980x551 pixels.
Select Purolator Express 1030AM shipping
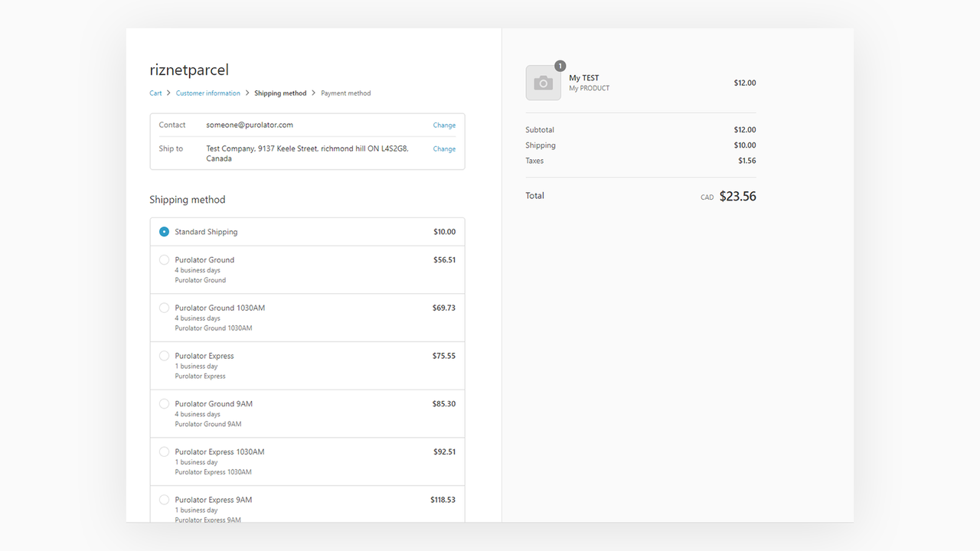tap(164, 451)
